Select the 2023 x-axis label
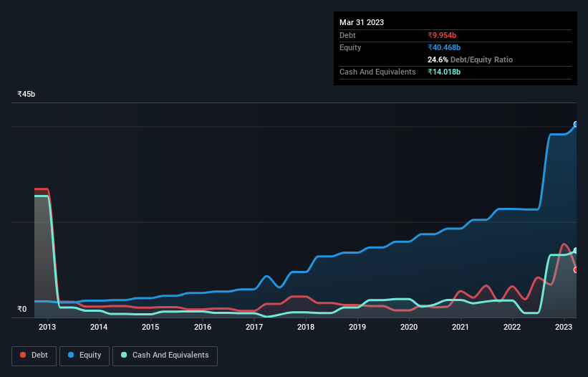This screenshot has width=588, height=377. tap(564, 328)
